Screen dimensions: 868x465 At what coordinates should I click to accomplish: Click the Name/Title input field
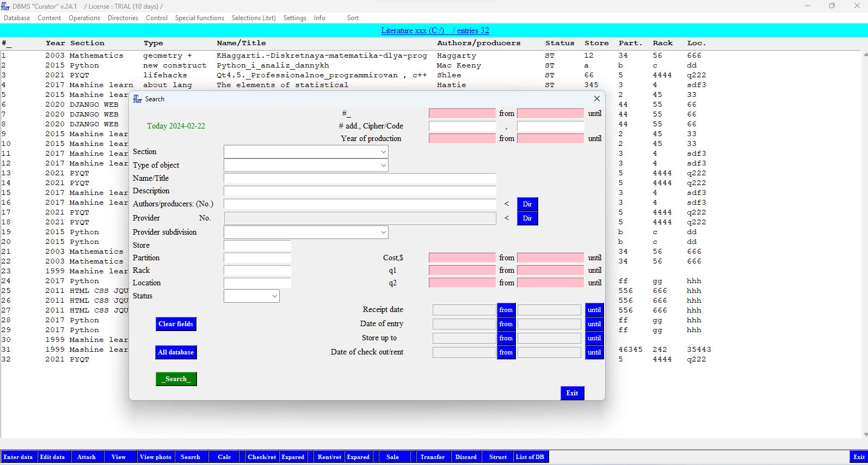click(x=360, y=178)
